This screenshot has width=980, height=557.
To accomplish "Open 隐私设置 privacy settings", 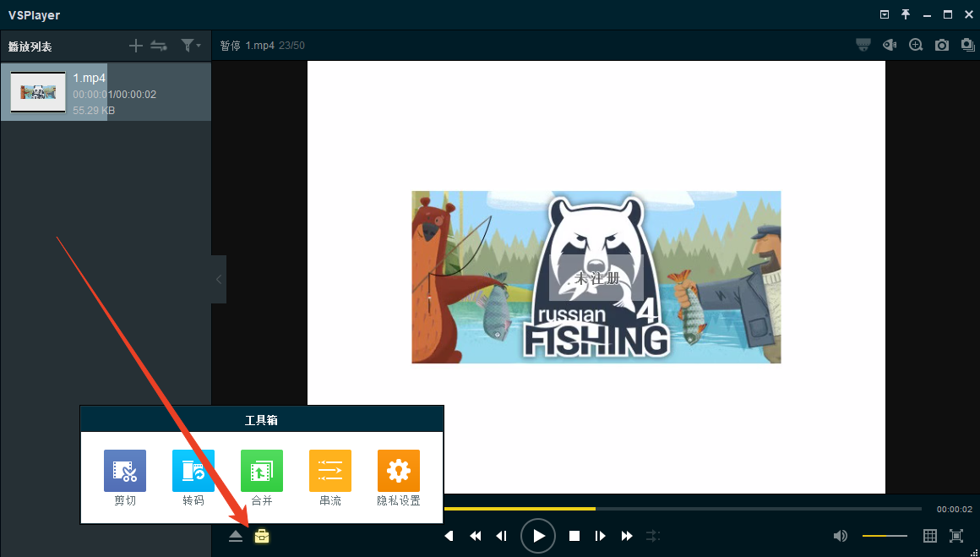I will (x=399, y=471).
